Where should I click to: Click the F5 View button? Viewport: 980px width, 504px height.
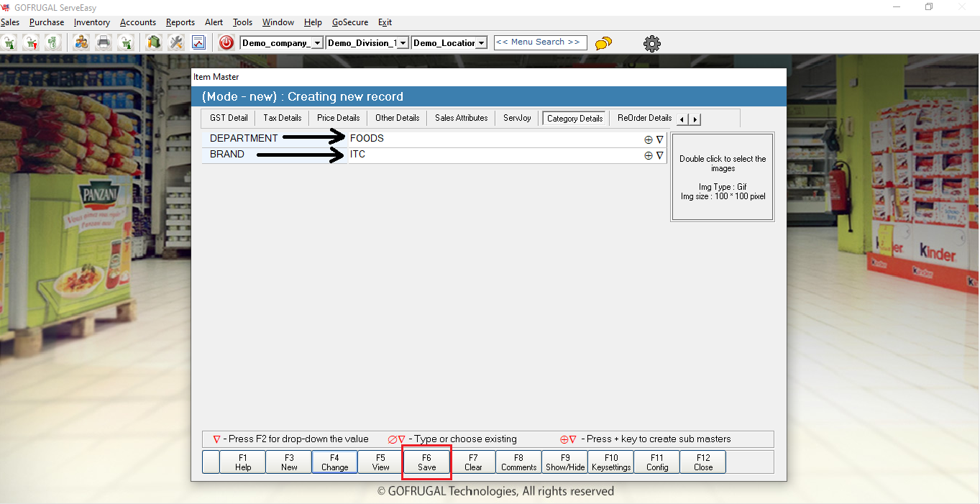point(381,462)
